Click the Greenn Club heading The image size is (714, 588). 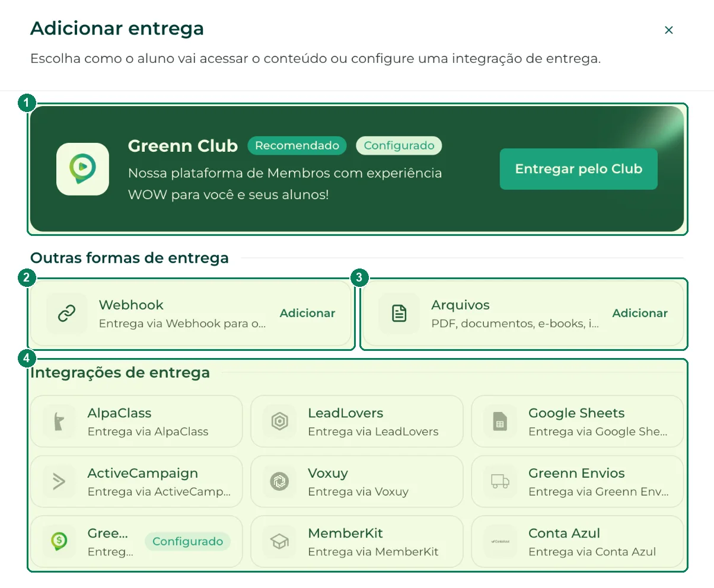coord(183,146)
